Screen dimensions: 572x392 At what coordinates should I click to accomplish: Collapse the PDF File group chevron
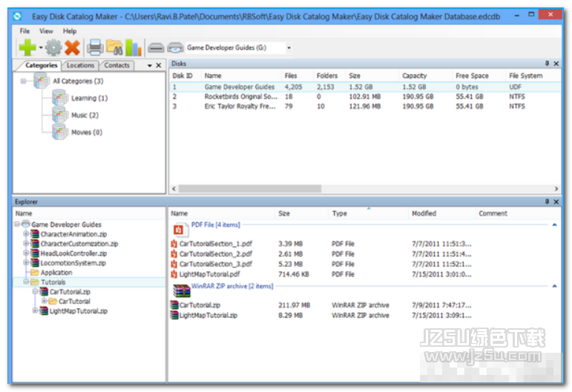click(554, 225)
